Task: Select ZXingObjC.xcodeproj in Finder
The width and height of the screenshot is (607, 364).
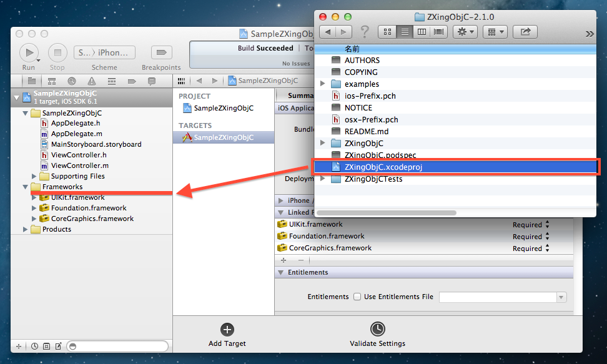Action: [455, 167]
